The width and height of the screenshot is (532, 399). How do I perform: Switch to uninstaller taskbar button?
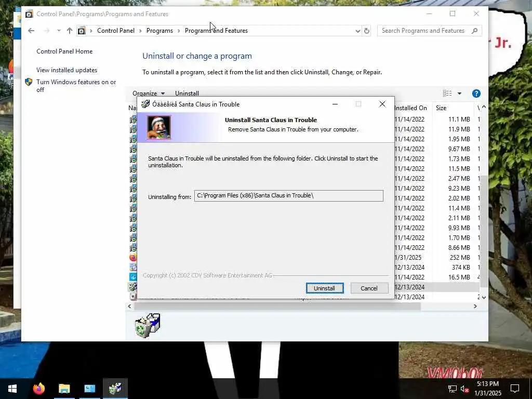pos(115,389)
